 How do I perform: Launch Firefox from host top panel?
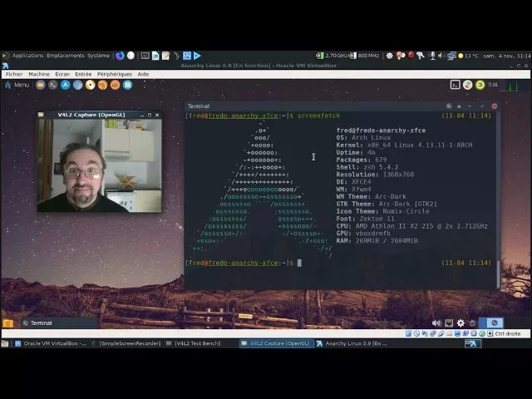pyautogui.click(x=120, y=56)
